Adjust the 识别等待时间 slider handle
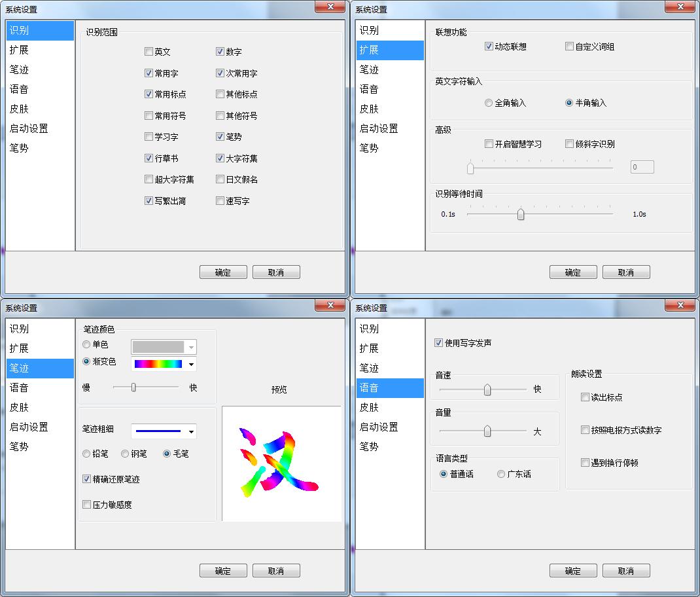 pyautogui.click(x=521, y=214)
